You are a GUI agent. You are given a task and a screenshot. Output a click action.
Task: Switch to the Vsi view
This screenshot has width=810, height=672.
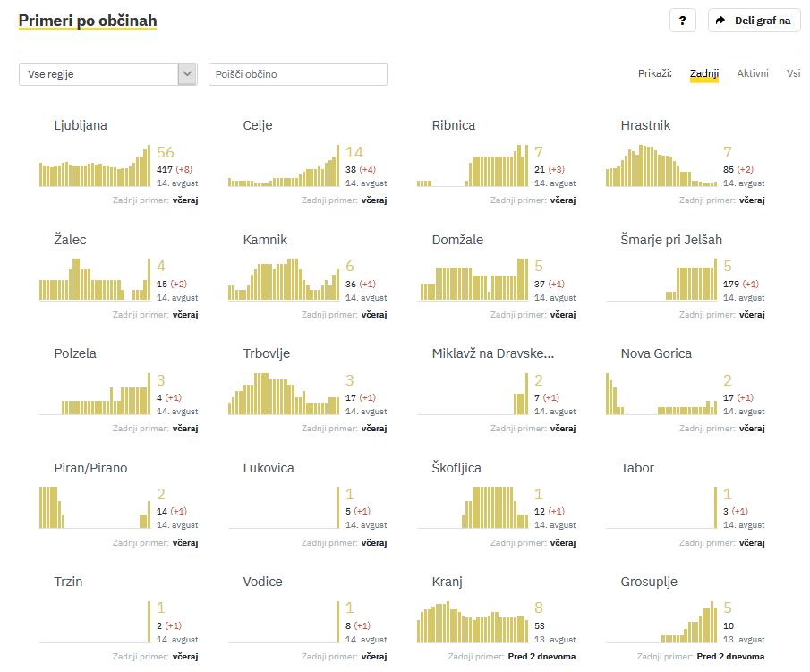(x=793, y=73)
